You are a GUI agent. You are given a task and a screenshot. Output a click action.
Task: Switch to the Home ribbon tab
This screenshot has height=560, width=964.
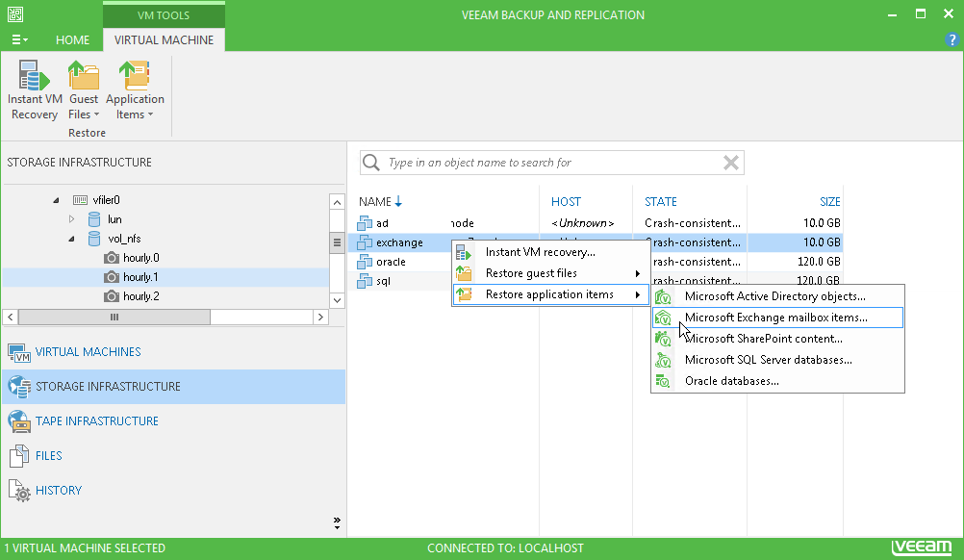point(72,40)
